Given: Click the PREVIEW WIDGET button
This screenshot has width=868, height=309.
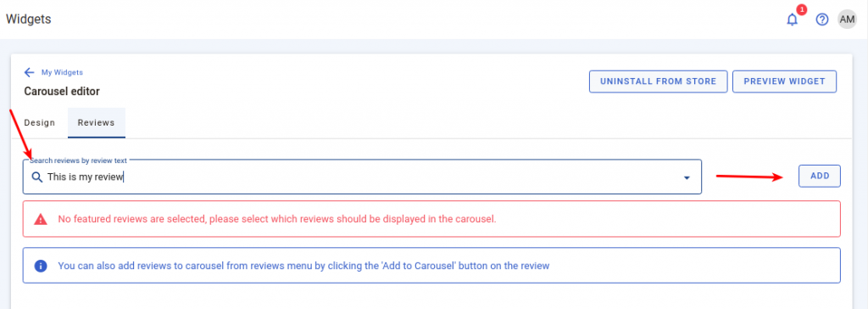Looking at the screenshot, I should [x=784, y=81].
